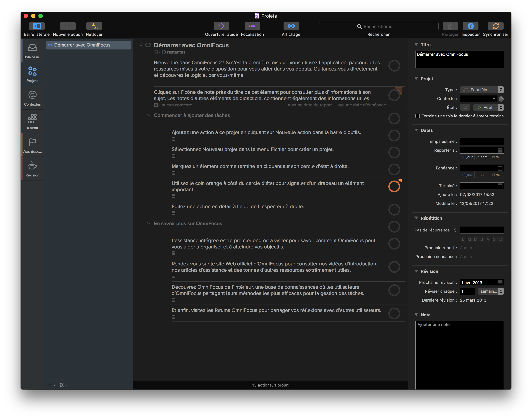Open the Révision perspective
The width and height of the screenshot is (532, 419).
tap(32, 169)
